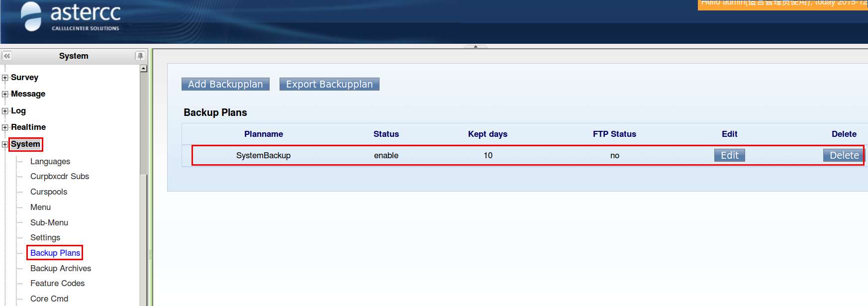Open Backup Plans in sidebar
868x306 pixels.
pyautogui.click(x=55, y=253)
